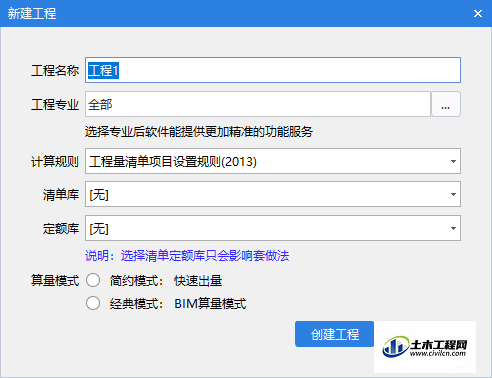
Task: Open the 清单库 dropdown
Action: 273,194
